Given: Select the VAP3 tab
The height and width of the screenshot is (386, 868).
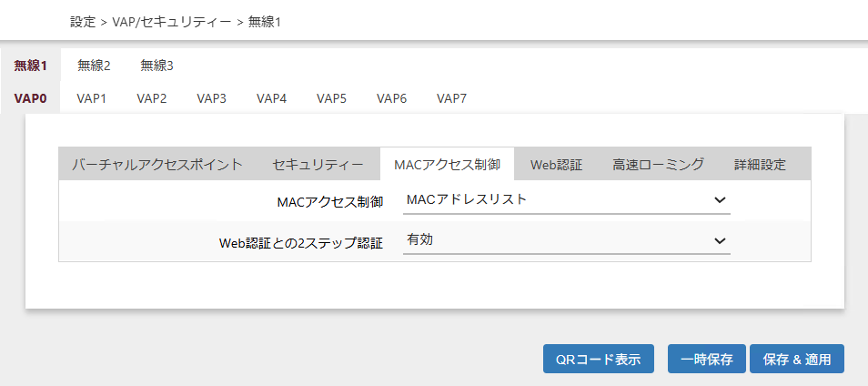Looking at the screenshot, I should [x=211, y=99].
